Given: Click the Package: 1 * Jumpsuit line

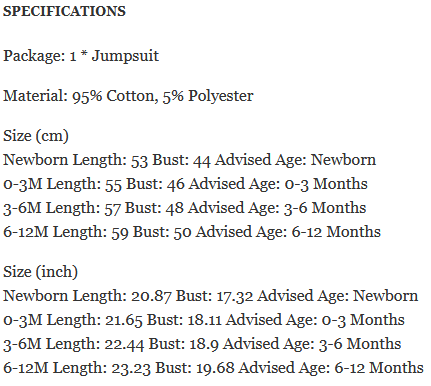Looking at the screenshot, I should tap(81, 56).
